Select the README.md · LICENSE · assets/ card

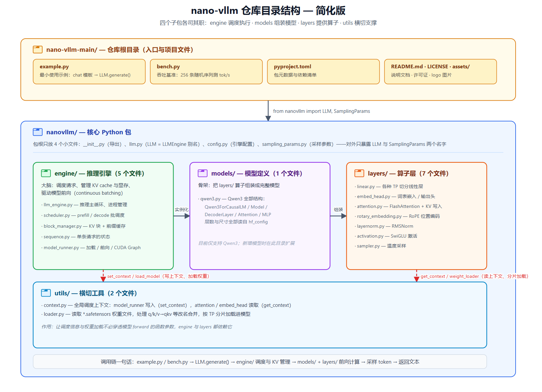[440, 72]
